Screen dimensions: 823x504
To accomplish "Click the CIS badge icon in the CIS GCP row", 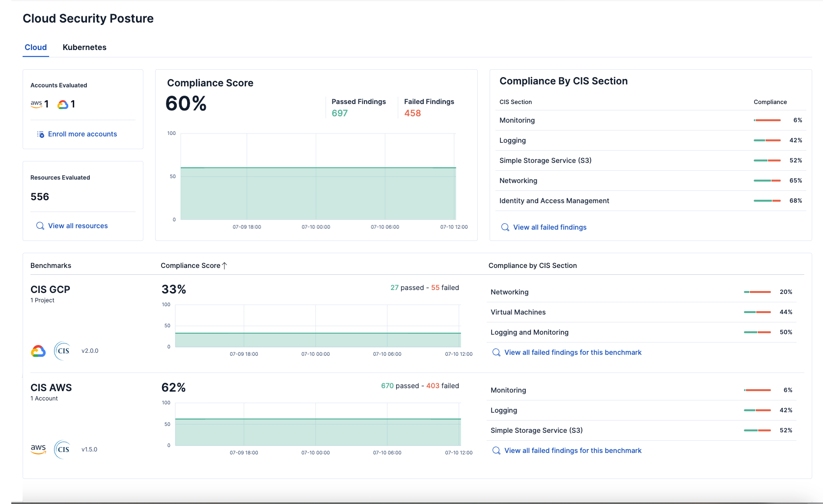I will (x=62, y=350).
